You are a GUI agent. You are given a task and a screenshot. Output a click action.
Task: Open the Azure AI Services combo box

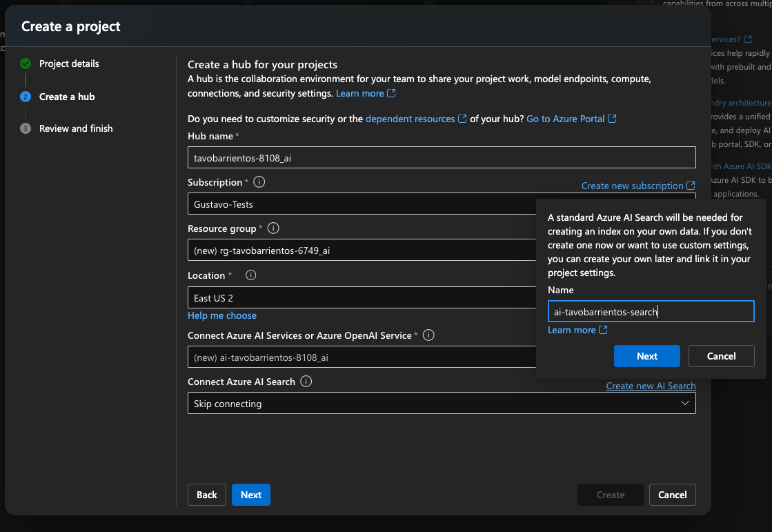[362, 357]
